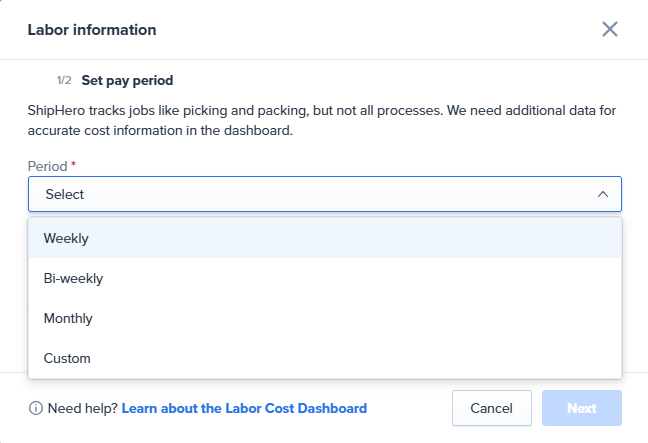Close the Labor information dialog
This screenshot has height=443, width=648.
610,29
